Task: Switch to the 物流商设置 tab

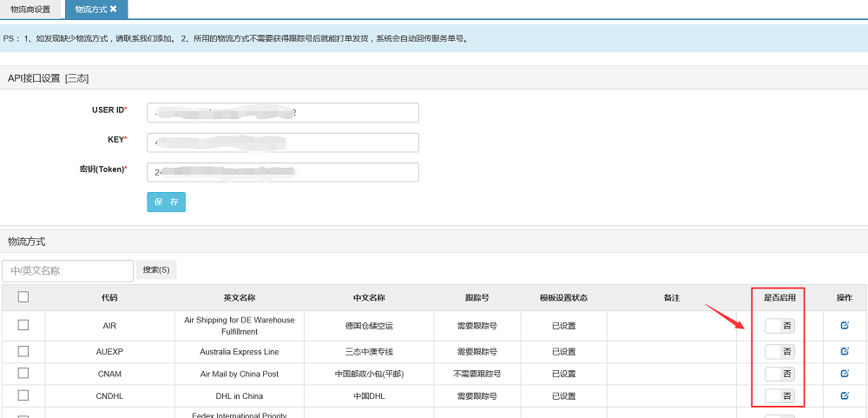Action: coord(30,10)
